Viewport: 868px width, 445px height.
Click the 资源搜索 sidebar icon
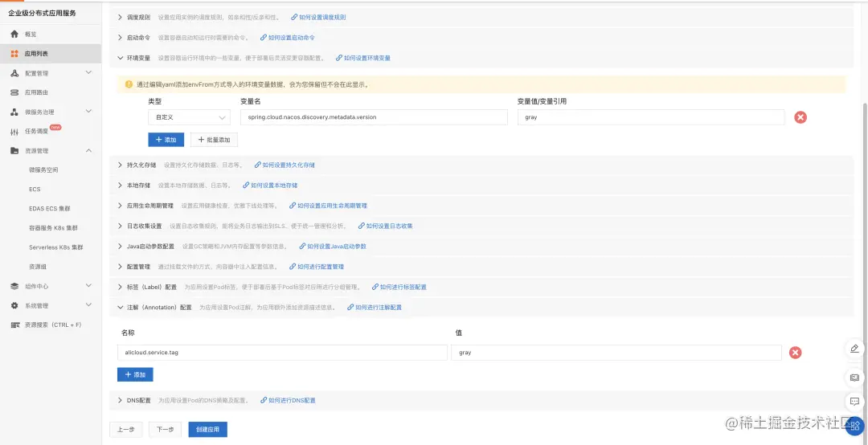[x=15, y=325]
